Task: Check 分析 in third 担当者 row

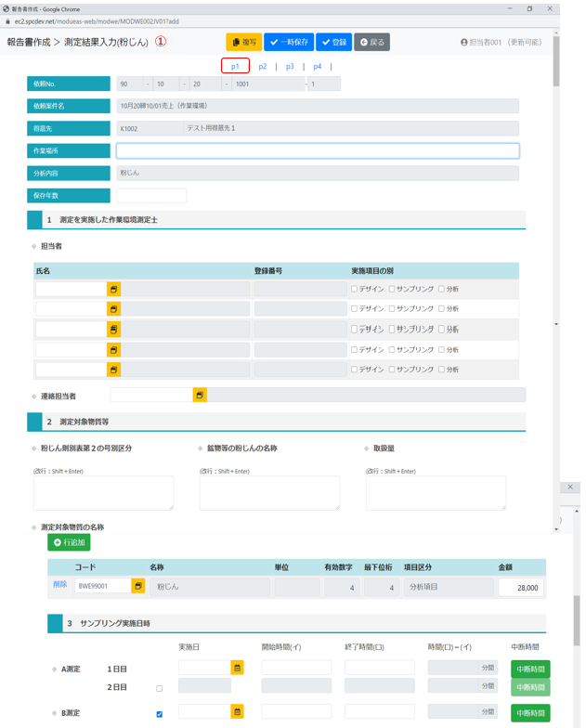Action: coord(442,329)
